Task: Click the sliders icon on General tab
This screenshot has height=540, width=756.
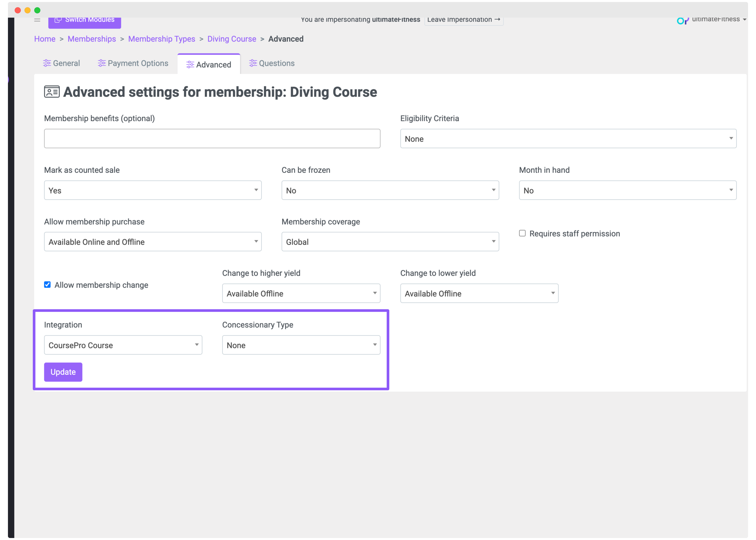Action: tap(47, 63)
